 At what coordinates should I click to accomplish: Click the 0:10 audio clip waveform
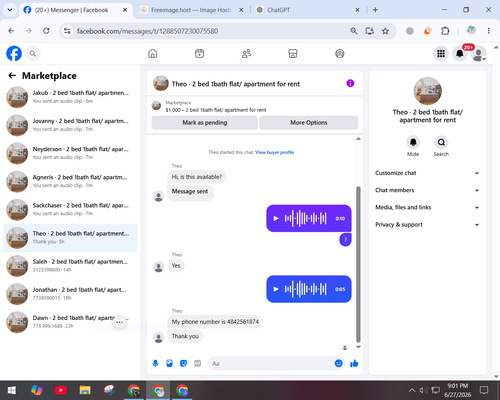[305, 218]
